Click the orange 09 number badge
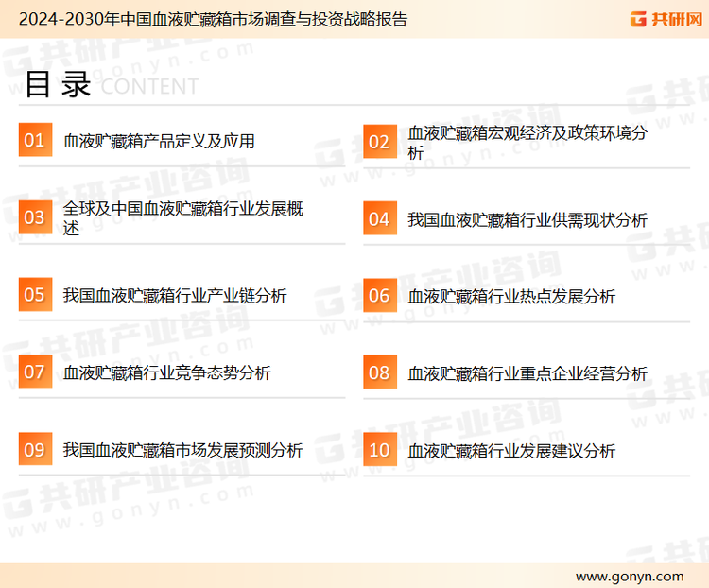The image size is (709, 588). coord(35,449)
